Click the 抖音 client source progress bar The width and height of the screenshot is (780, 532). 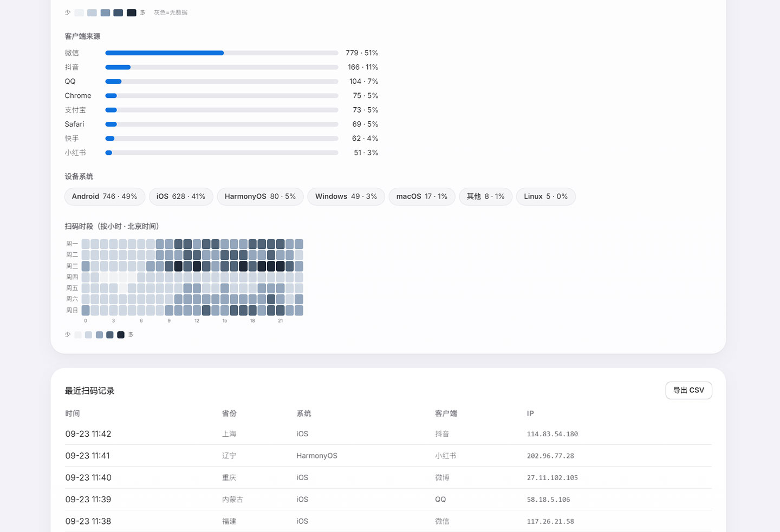click(222, 67)
